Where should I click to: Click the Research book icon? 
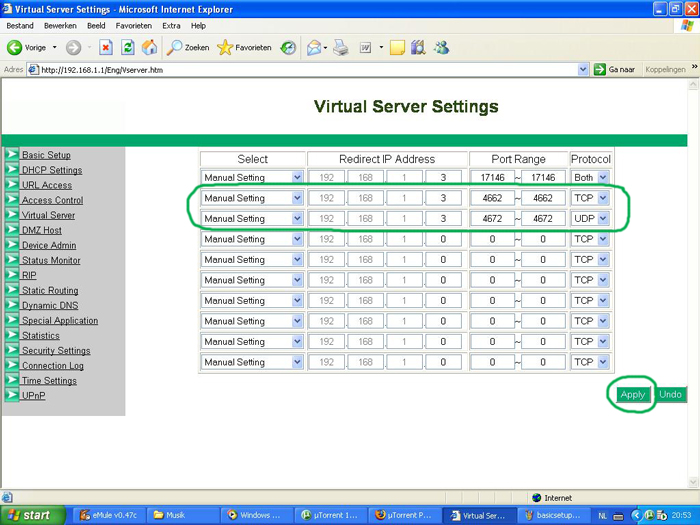[418, 47]
